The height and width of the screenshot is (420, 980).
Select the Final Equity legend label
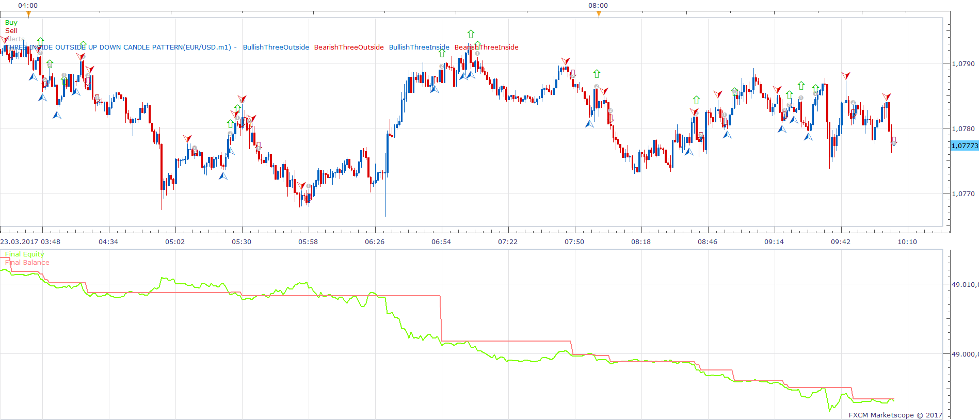click(25, 254)
